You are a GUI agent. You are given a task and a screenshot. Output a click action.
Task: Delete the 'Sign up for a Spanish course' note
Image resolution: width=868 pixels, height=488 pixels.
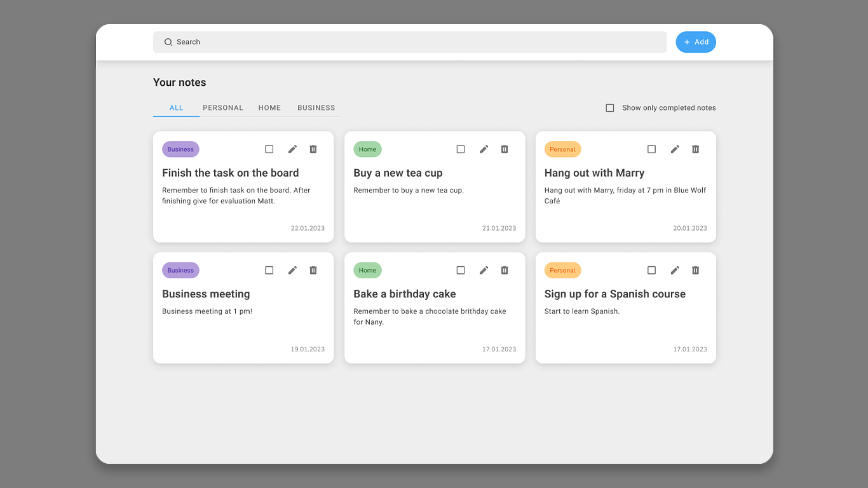click(695, 270)
